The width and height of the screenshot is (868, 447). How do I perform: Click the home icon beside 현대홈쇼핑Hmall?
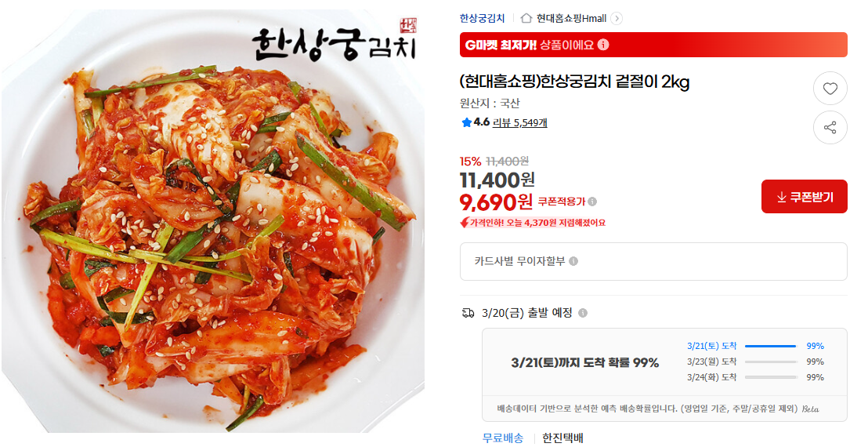[526, 18]
